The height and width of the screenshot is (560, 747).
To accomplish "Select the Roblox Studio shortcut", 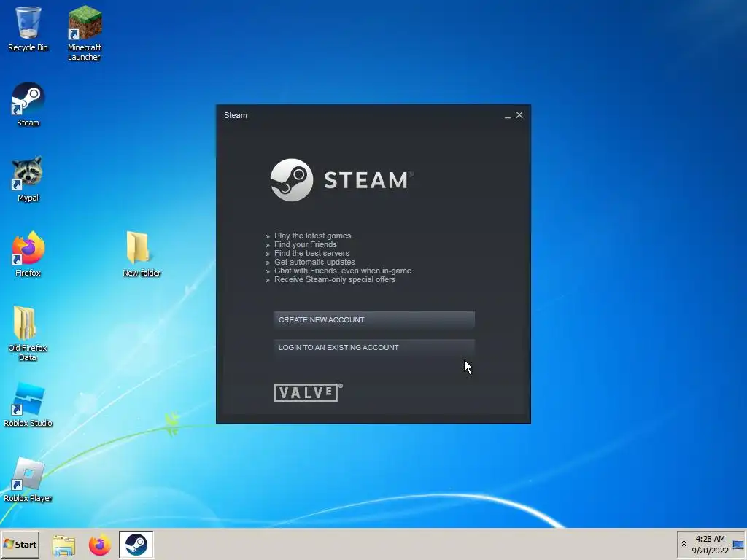I will (28, 404).
